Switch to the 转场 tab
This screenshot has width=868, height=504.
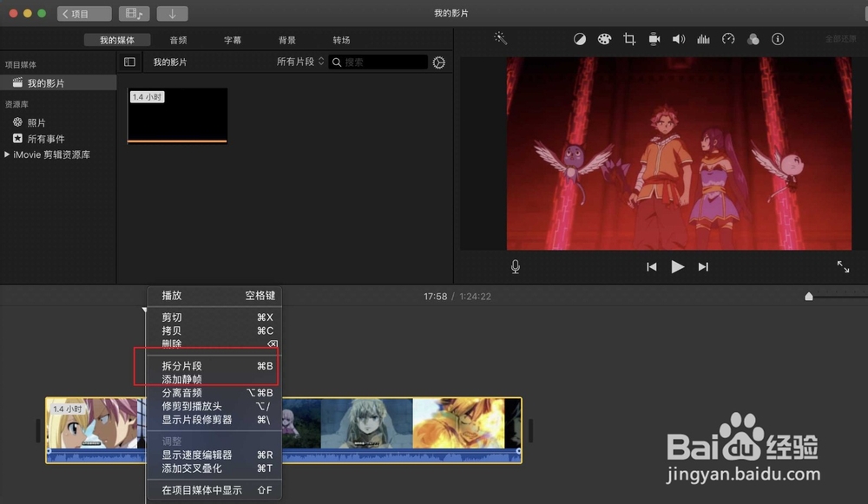pyautogui.click(x=341, y=40)
